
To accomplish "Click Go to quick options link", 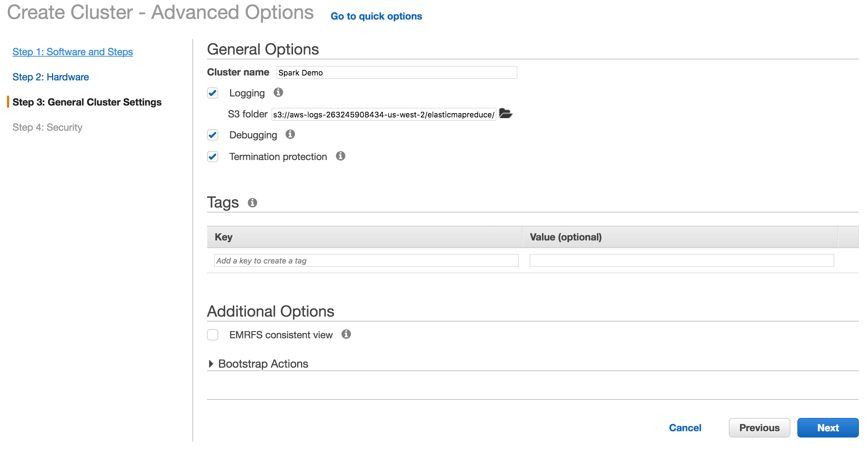I will pos(376,16).
